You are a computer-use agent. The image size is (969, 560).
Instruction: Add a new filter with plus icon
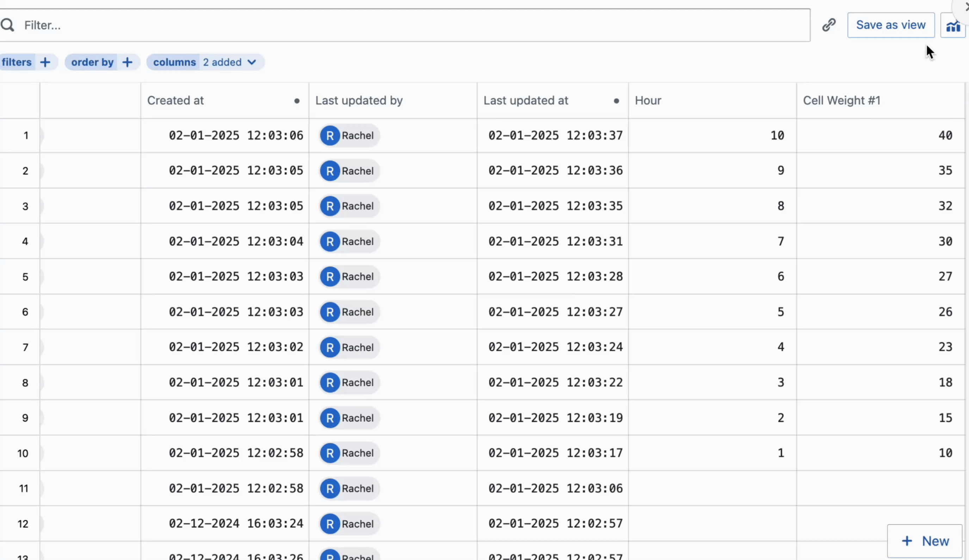(45, 62)
